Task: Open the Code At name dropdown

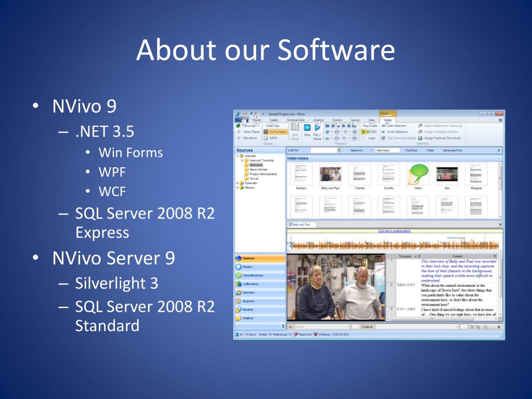Action: 456,327
